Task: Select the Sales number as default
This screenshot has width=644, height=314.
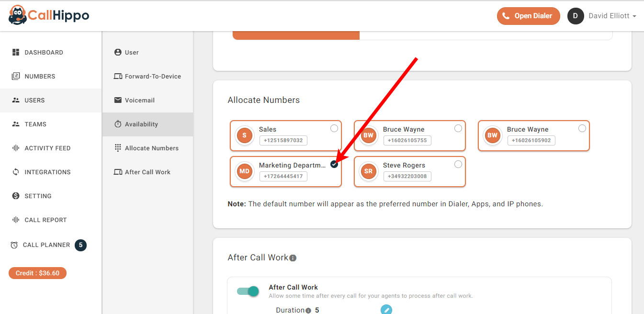Action: click(x=334, y=128)
